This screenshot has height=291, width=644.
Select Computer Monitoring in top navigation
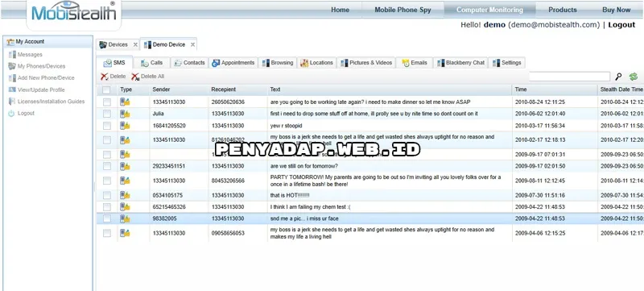click(489, 10)
